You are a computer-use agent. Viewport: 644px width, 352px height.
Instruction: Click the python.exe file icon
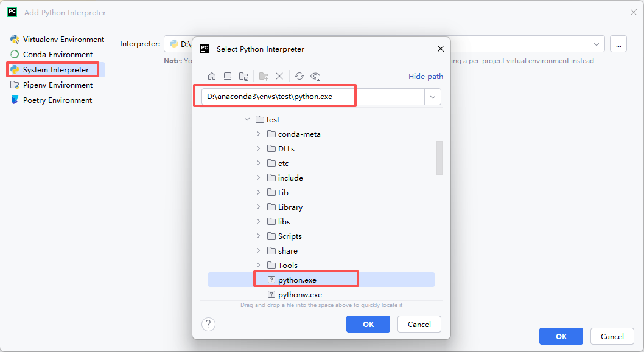click(271, 280)
